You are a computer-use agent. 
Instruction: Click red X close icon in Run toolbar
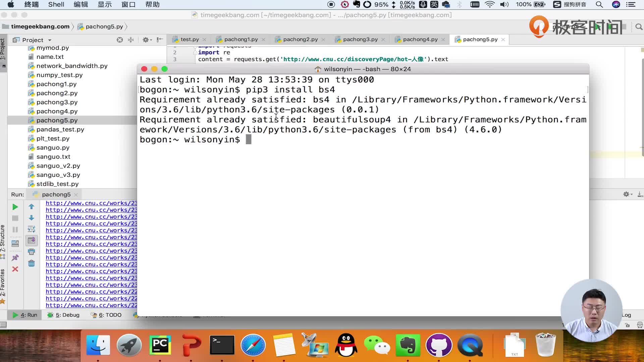click(x=15, y=269)
